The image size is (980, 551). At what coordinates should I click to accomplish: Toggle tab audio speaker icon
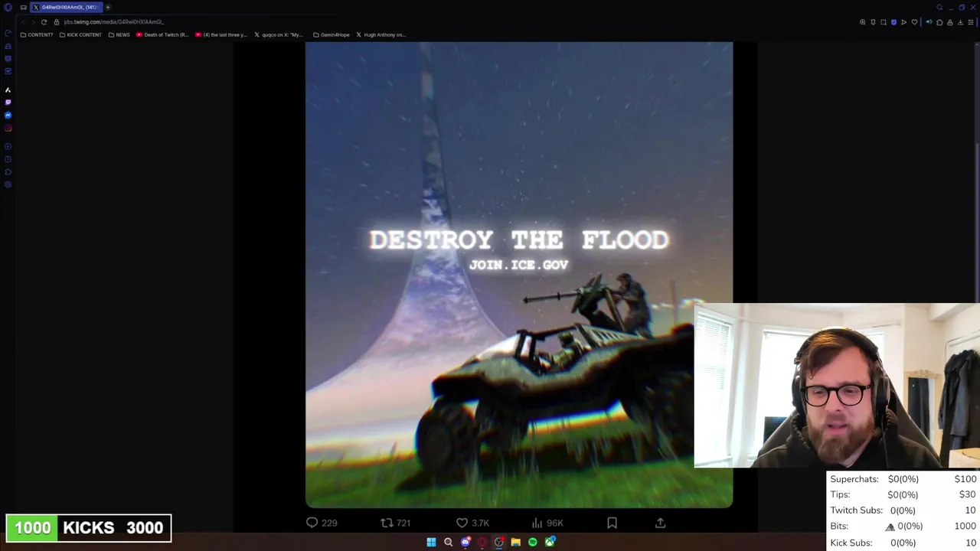(929, 22)
